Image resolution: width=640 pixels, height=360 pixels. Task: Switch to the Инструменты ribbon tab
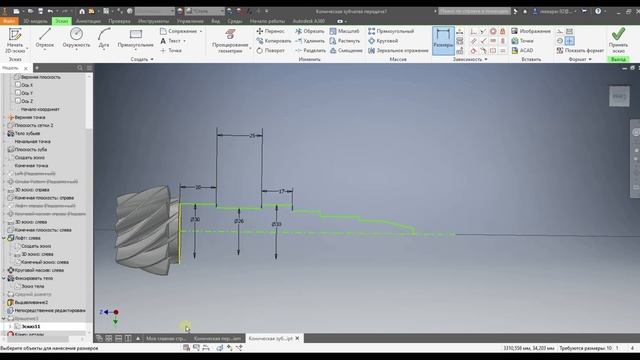(x=153, y=21)
